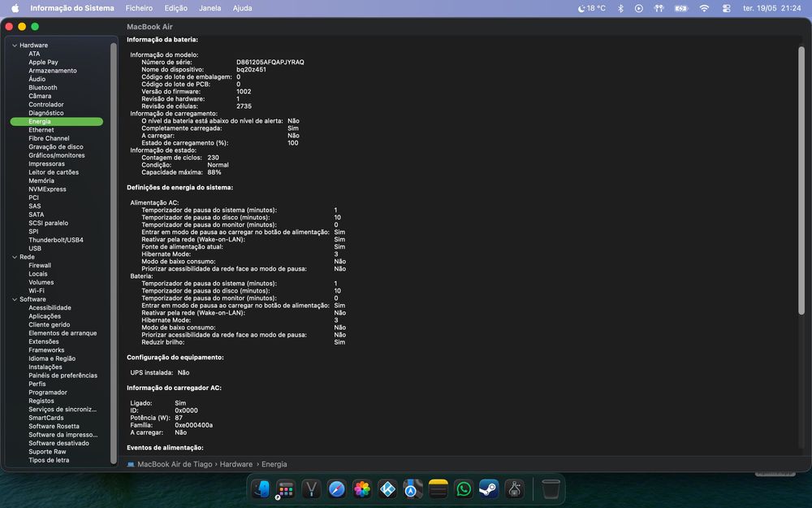Open Kodi from the Dock

pos(387,488)
